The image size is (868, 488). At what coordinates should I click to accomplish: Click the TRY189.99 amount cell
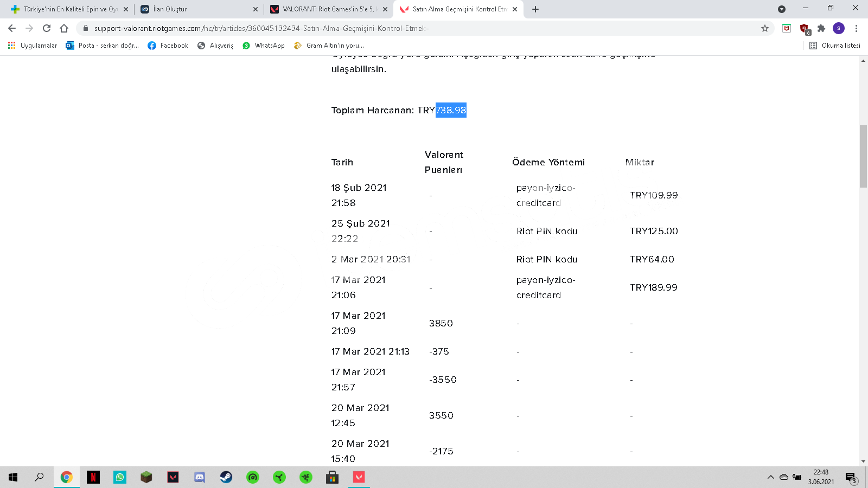tap(654, 287)
